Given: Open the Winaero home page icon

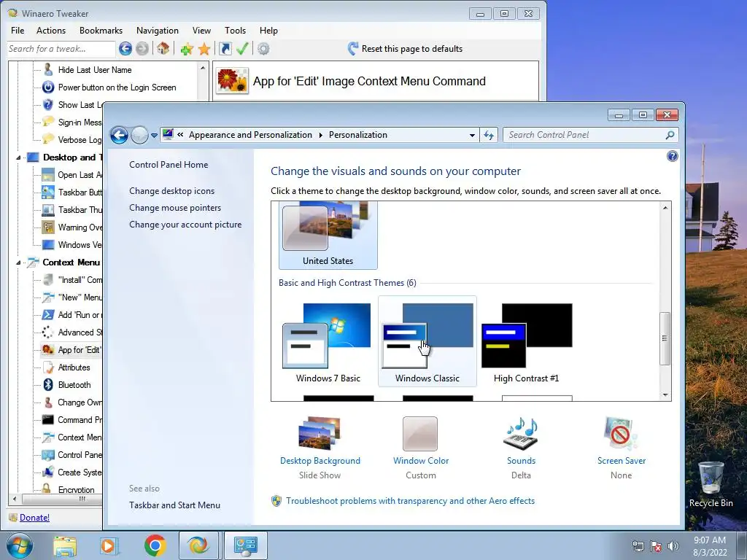Looking at the screenshot, I should pos(163,48).
